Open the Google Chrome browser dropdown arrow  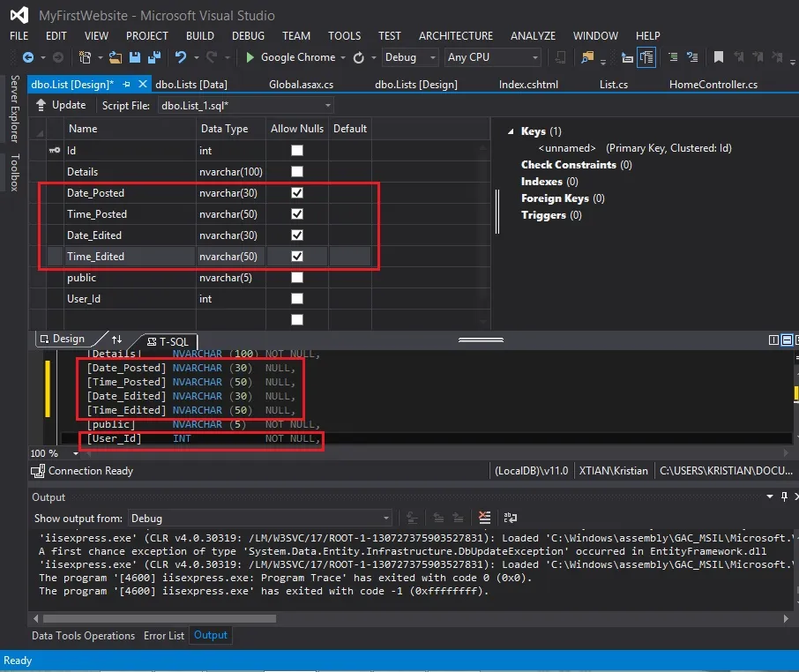coord(343,57)
